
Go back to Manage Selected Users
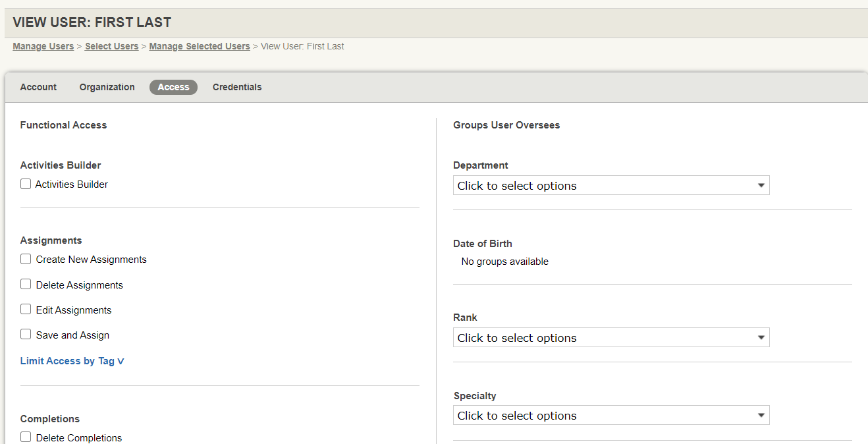[200, 46]
